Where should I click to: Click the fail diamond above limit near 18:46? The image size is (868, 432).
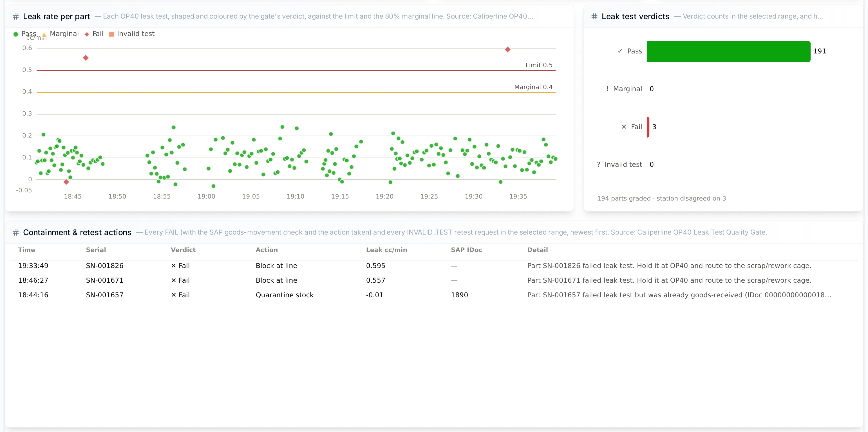(86, 58)
